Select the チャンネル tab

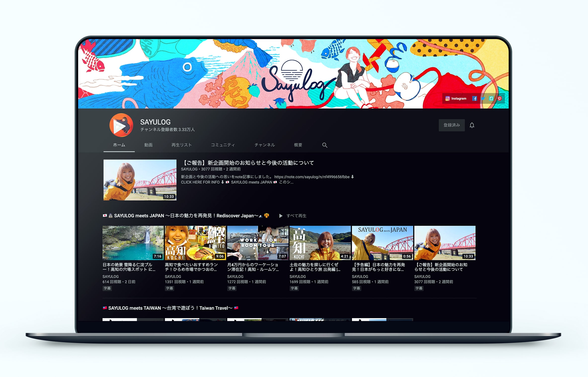coord(265,145)
